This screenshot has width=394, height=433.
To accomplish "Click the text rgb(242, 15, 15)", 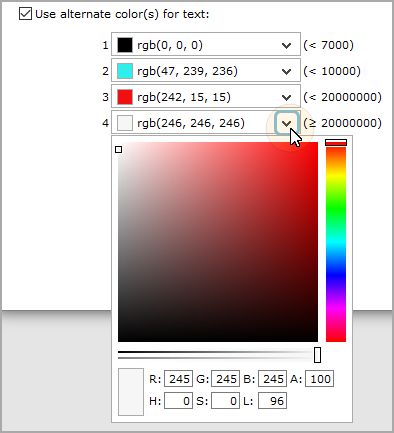I will (x=184, y=97).
